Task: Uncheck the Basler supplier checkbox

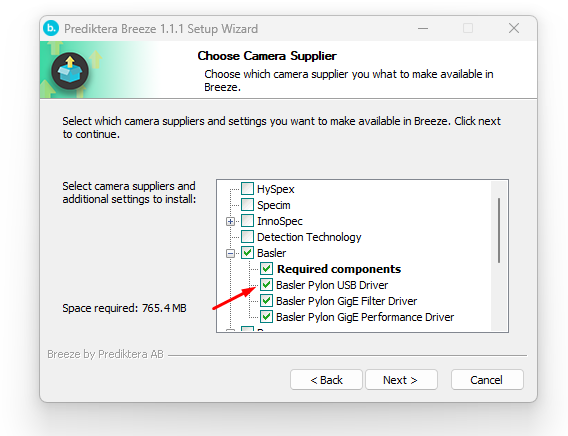Action: [x=247, y=252]
